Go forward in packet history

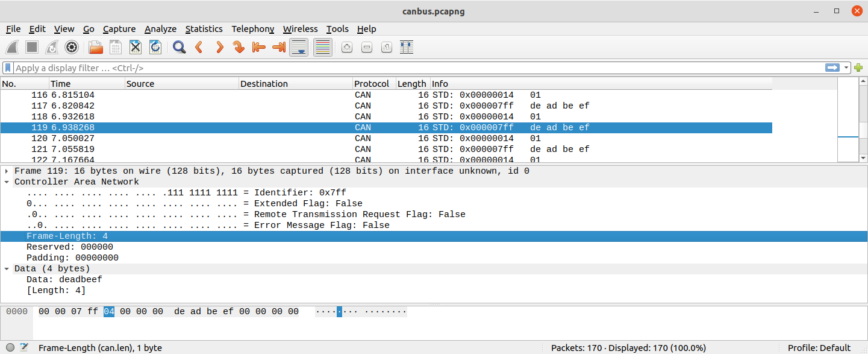(219, 47)
